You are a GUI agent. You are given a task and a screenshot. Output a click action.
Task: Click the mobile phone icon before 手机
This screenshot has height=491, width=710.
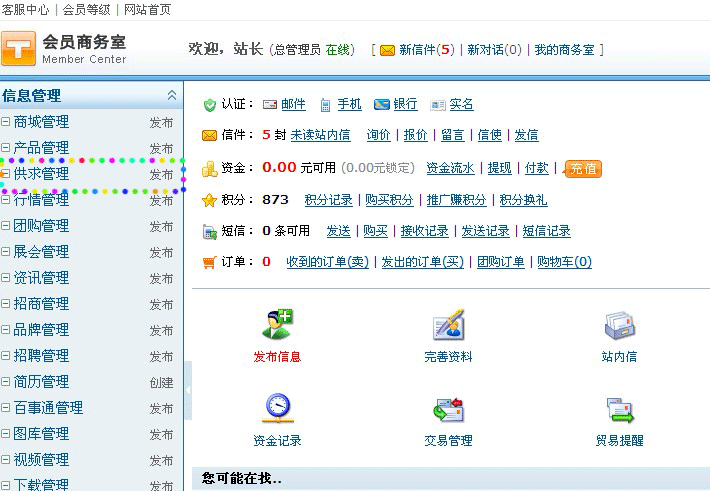[325, 105]
